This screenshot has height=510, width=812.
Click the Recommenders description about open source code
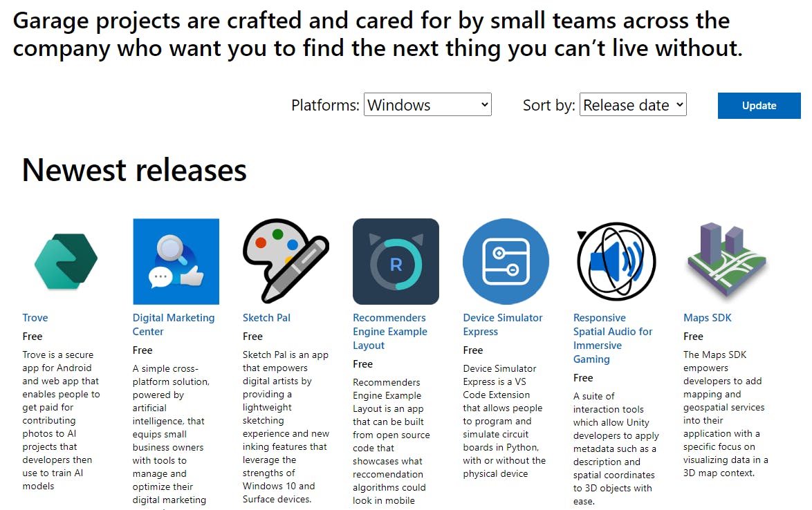pos(391,441)
